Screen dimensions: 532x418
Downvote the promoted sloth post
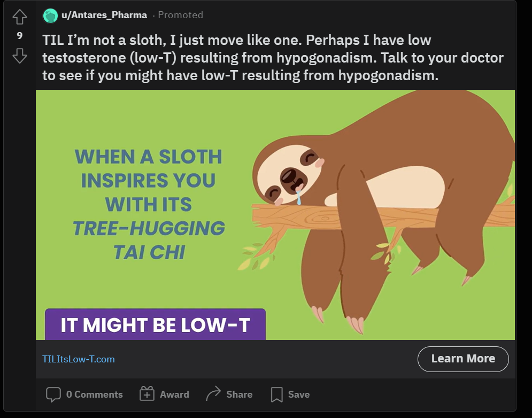(x=20, y=56)
